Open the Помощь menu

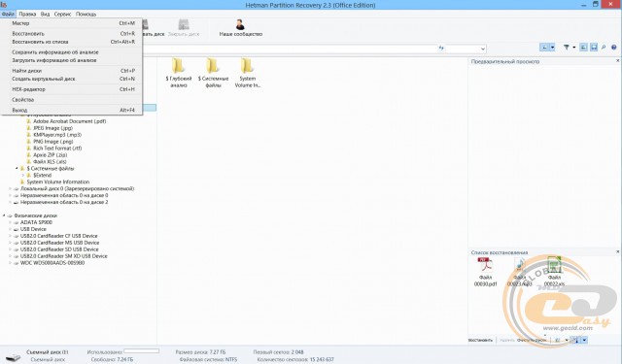click(x=86, y=14)
